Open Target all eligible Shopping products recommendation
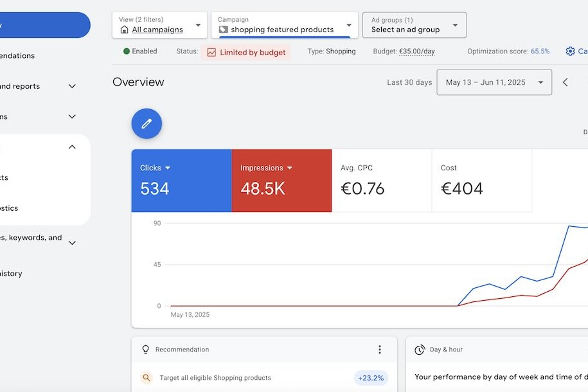 pos(215,378)
